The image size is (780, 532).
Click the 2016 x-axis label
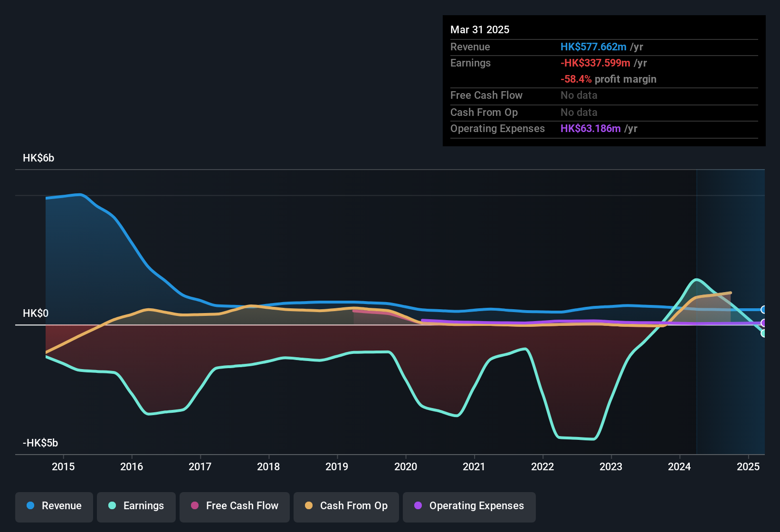pyautogui.click(x=132, y=466)
